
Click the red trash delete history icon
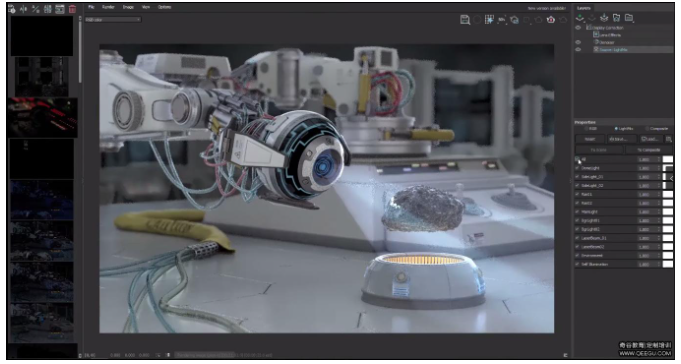pos(73,9)
